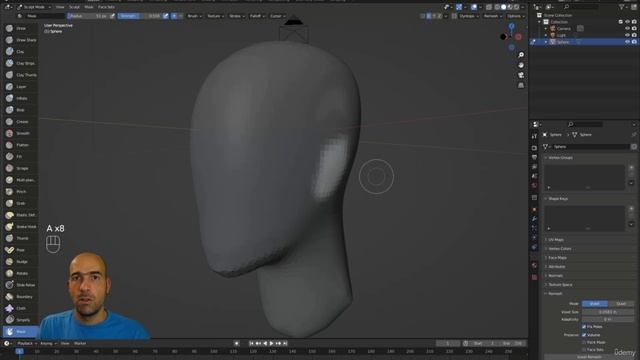Viewport: 640px width, 360px height.
Task: Open the Falloff dropdown
Action: click(x=257, y=16)
